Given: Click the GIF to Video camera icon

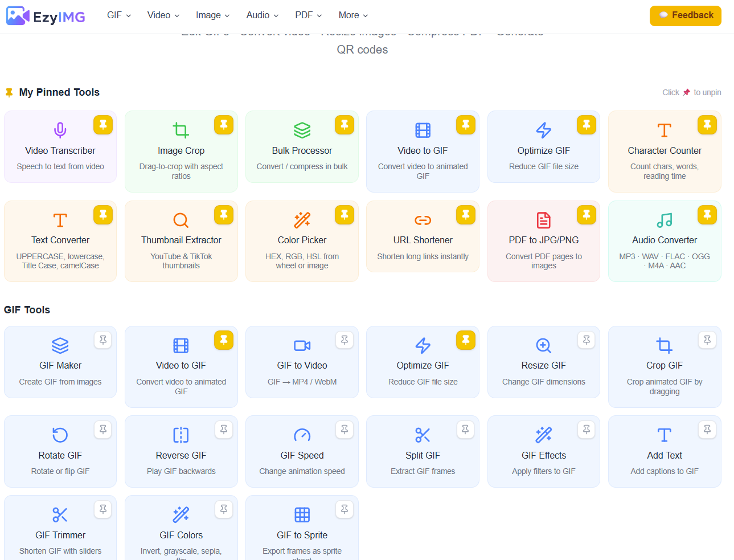Looking at the screenshot, I should pos(302,345).
